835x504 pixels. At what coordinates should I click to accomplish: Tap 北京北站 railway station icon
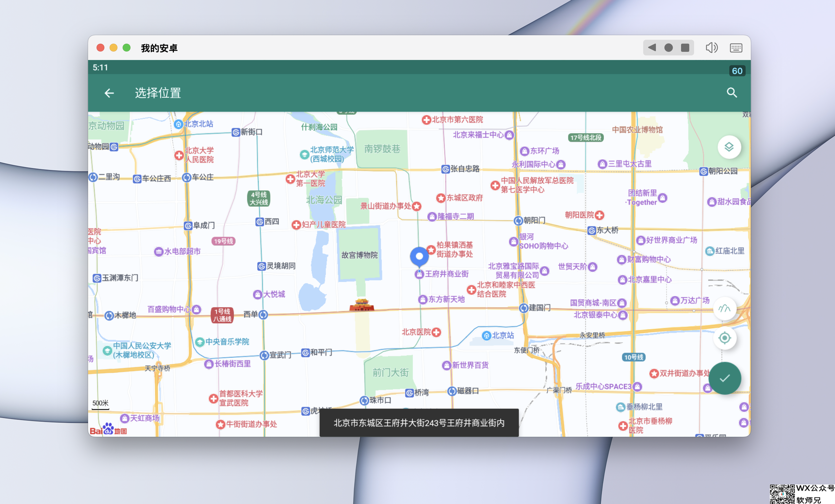(x=178, y=124)
